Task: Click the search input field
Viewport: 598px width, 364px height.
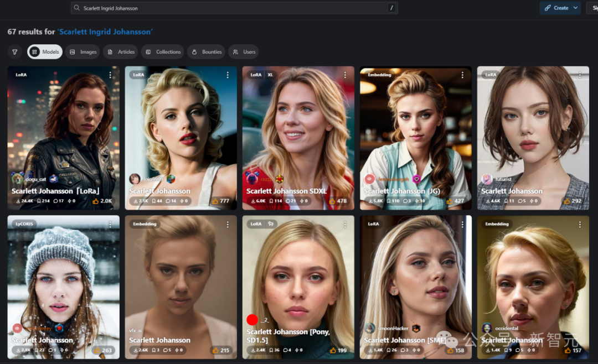Action: click(233, 8)
